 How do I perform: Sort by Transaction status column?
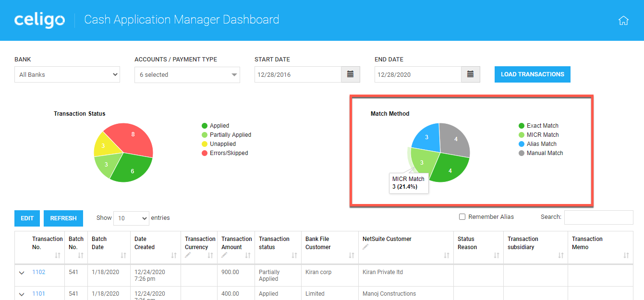294,255
